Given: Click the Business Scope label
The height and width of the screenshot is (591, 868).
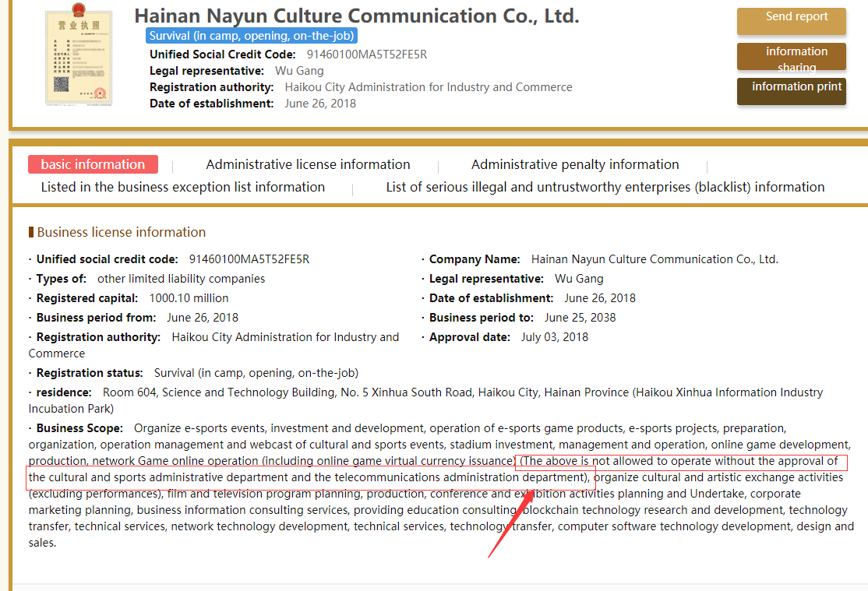Looking at the screenshot, I should tap(79, 428).
